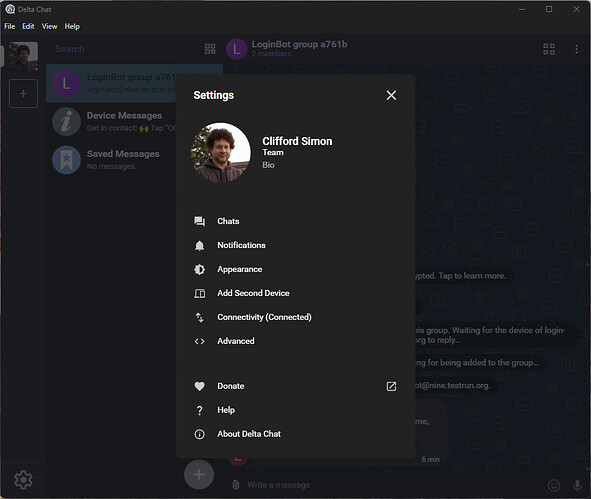Open Advanced settings

coord(296,341)
